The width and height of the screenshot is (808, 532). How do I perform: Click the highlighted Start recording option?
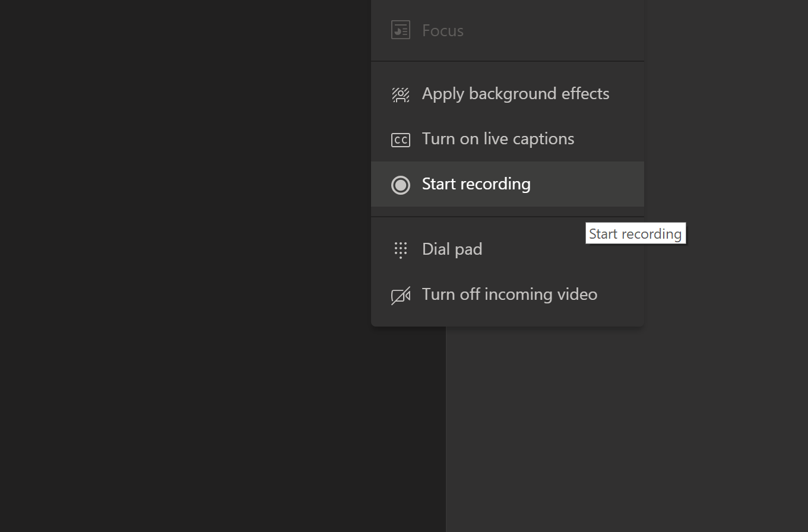507,184
